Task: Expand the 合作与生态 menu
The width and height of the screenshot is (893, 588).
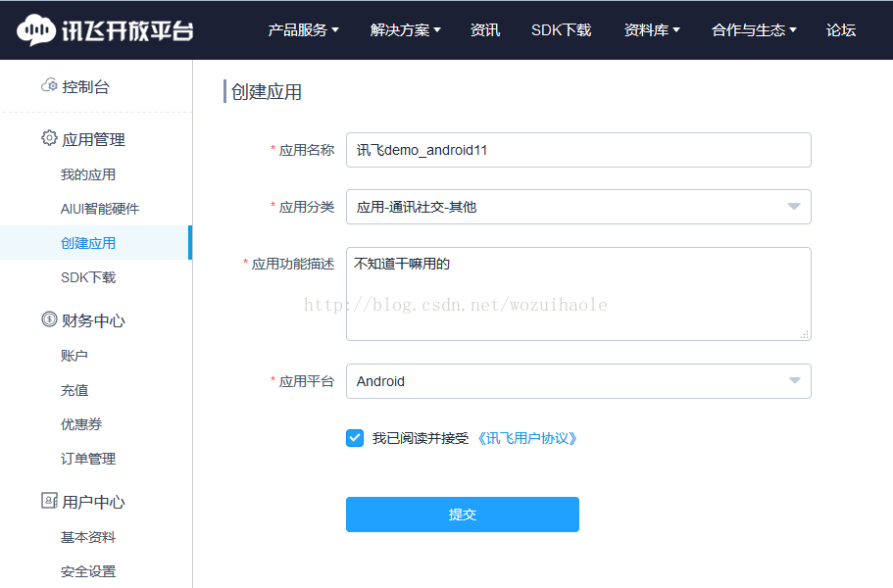Action: click(754, 29)
